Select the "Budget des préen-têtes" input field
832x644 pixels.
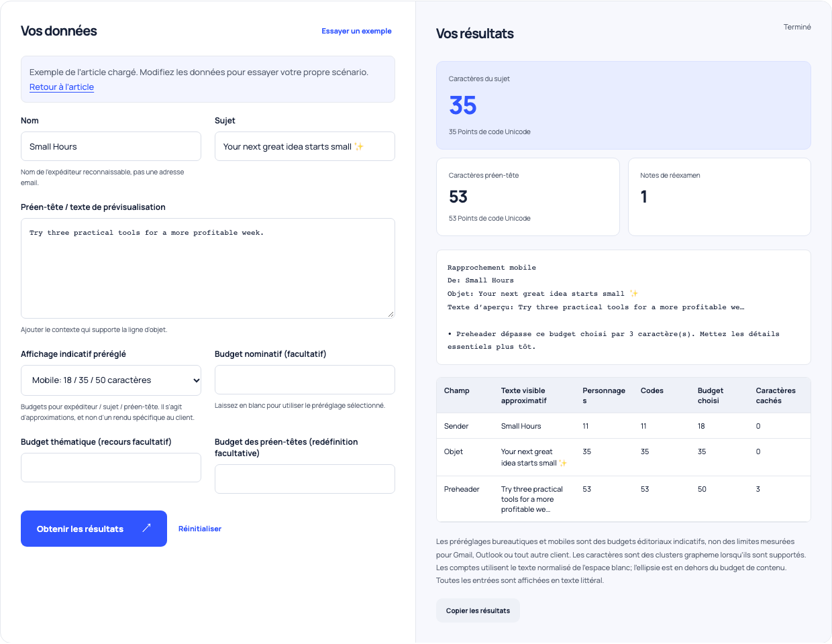tap(305, 479)
